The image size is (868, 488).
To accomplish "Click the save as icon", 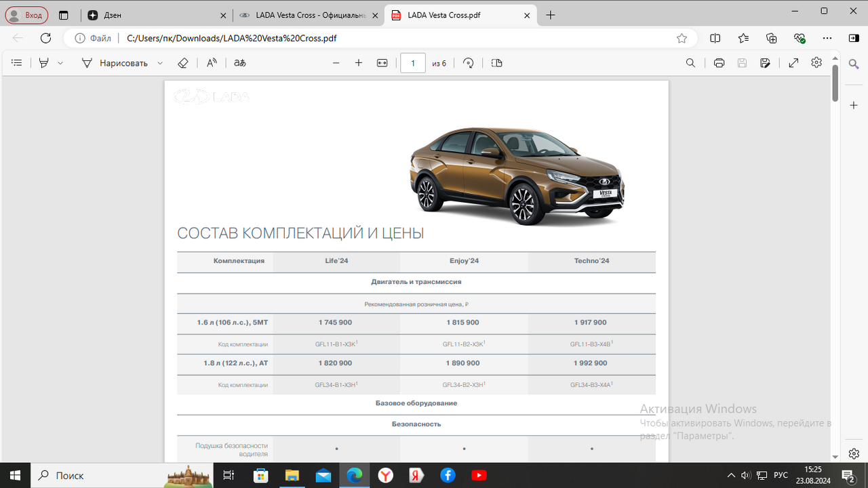I will pyautogui.click(x=765, y=63).
